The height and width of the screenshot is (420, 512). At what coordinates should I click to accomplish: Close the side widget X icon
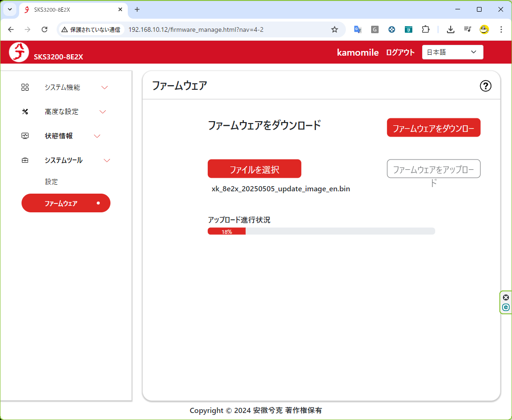click(506, 297)
